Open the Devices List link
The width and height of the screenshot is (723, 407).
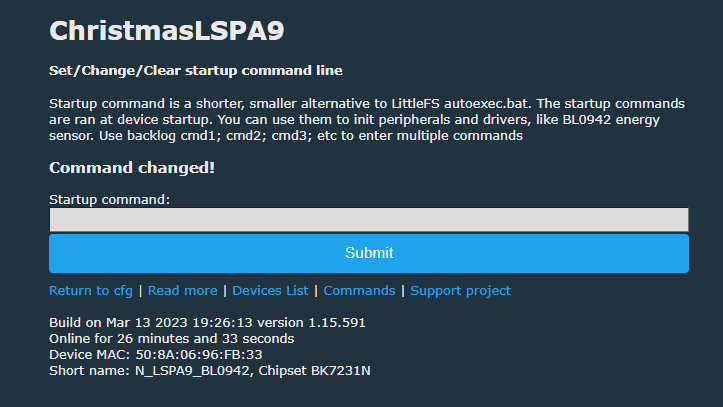[270, 290]
